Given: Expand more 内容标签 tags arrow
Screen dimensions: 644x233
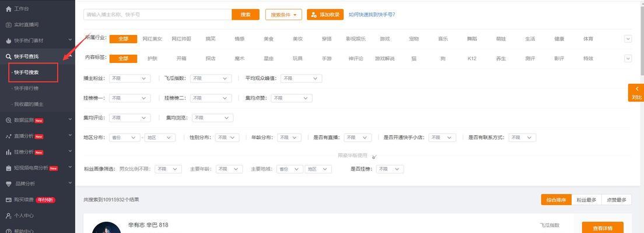Looking at the screenshot, I should click(x=628, y=58).
